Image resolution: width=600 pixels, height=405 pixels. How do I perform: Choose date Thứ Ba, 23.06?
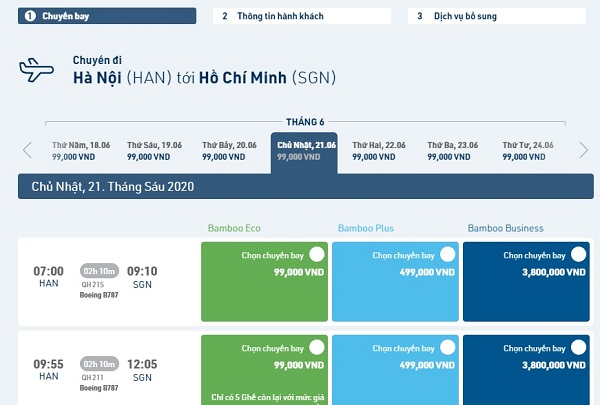(x=453, y=151)
